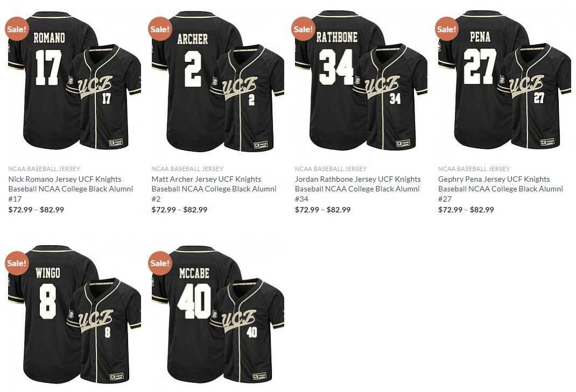Image resolution: width=576 pixels, height=392 pixels.
Task: Open Matt Archer Jersey product title link
Action: tap(214, 189)
